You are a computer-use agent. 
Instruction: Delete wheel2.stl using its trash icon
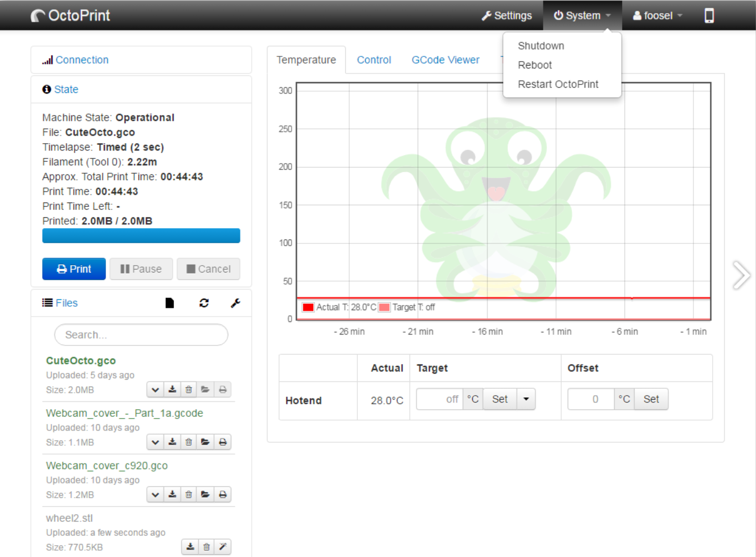pos(207,547)
